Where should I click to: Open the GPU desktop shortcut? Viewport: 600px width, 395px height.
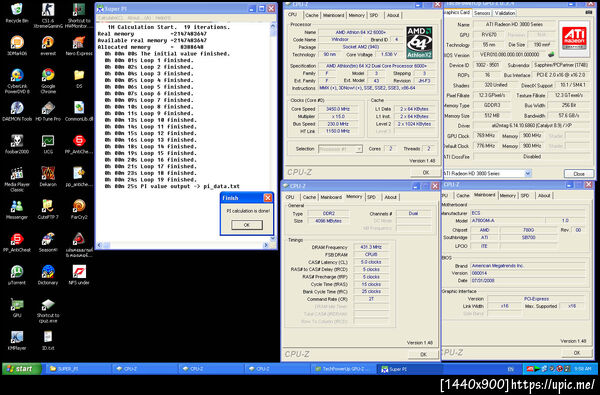[x=17, y=308]
